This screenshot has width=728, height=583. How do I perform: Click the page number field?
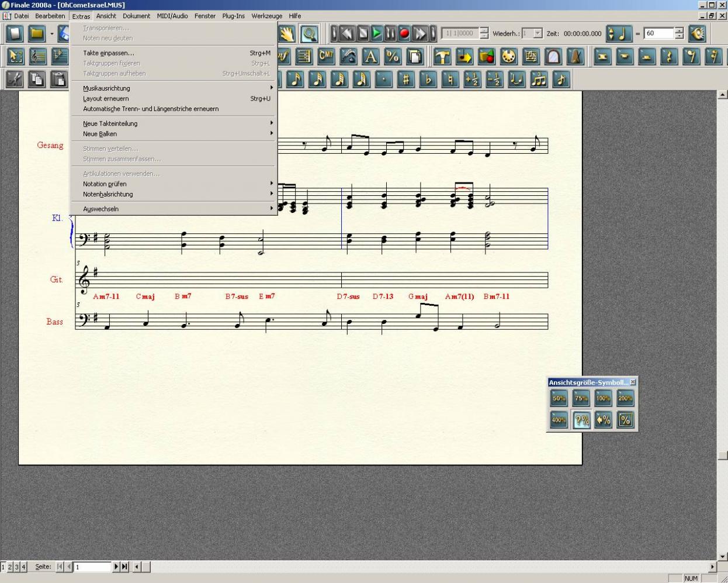click(92, 567)
